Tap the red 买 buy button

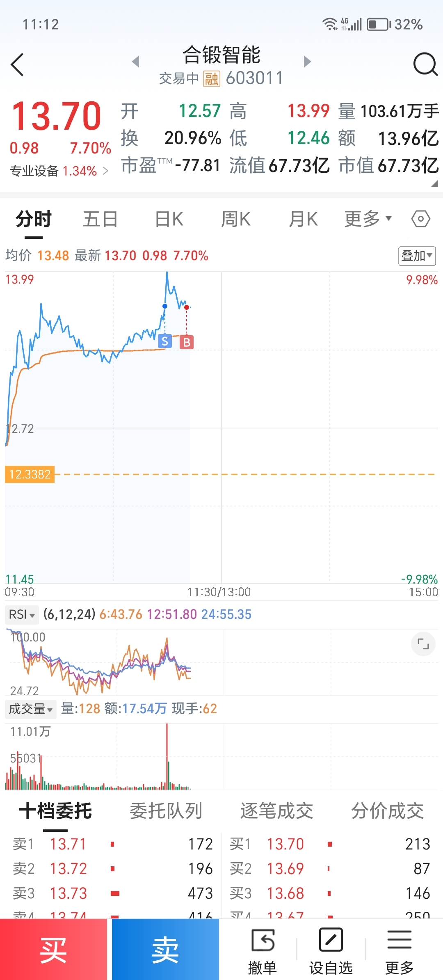(53, 949)
